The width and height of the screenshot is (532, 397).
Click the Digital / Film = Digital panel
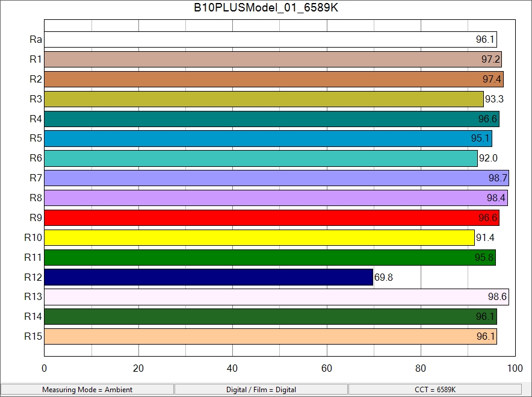point(261,390)
